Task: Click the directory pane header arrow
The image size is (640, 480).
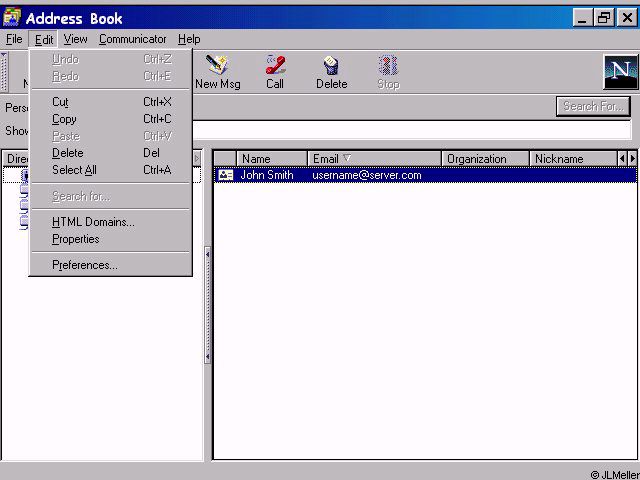Action: click(x=197, y=158)
